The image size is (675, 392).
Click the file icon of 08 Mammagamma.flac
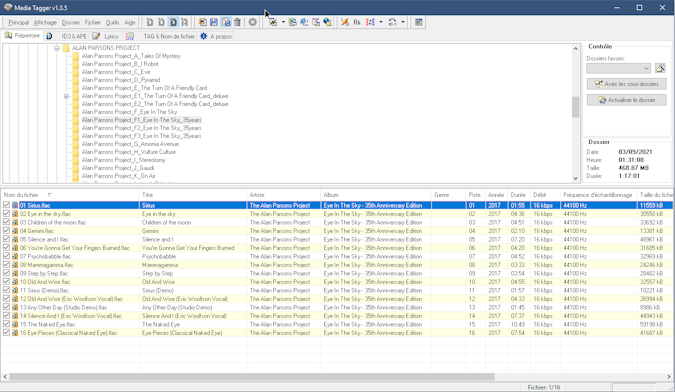[15, 265]
